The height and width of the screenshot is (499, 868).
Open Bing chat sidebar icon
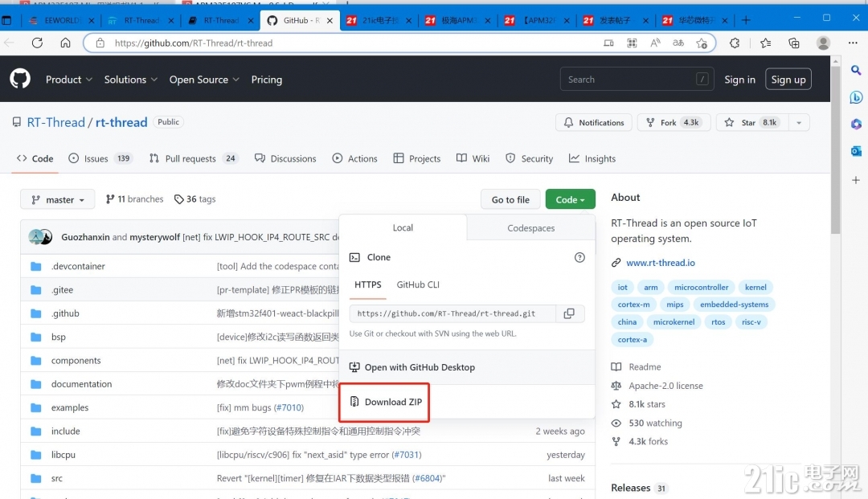[x=856, y=97]
